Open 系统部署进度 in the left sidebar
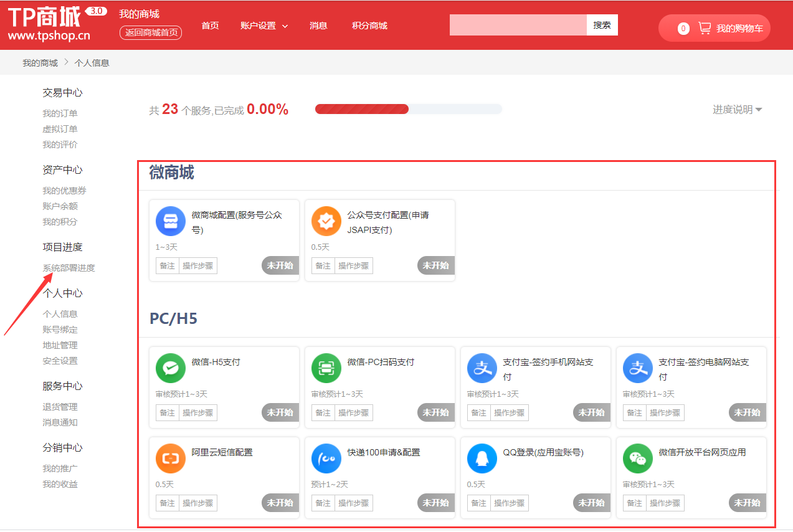Viewport: 793px width, 532px height. (69, 268)
